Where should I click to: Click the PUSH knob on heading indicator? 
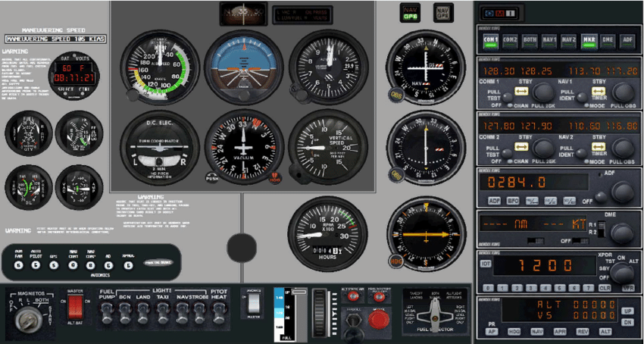pos(212,177)
